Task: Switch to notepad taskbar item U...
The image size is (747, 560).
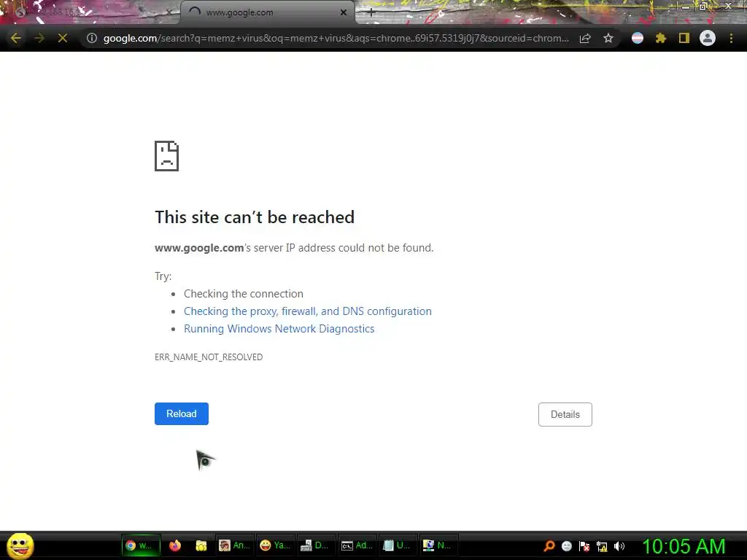Action: click(x=398, y=545)
